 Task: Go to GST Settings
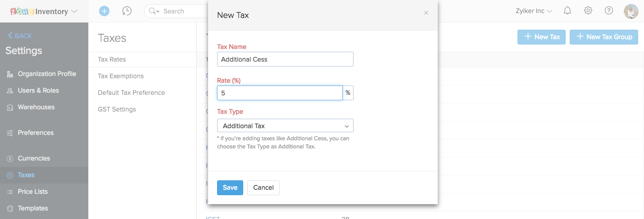click(x=117, y=109)
